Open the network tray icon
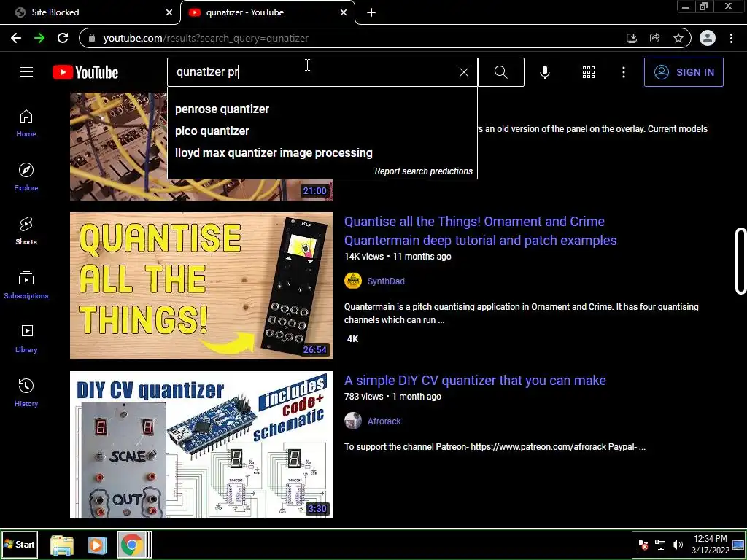747x560 pixels. [659, 545]
